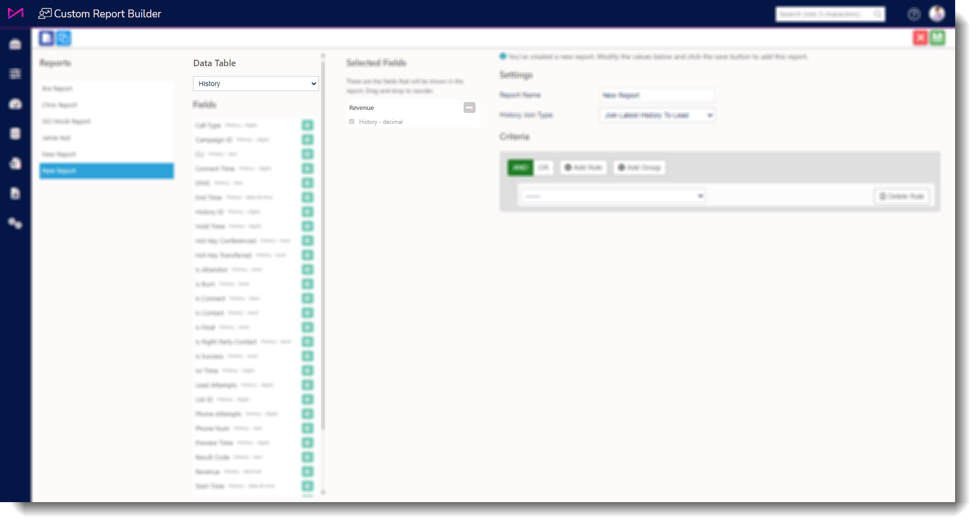Screen dimensions: 980x527
Task: Click the Report Name input field
Action: click(657, 95)
